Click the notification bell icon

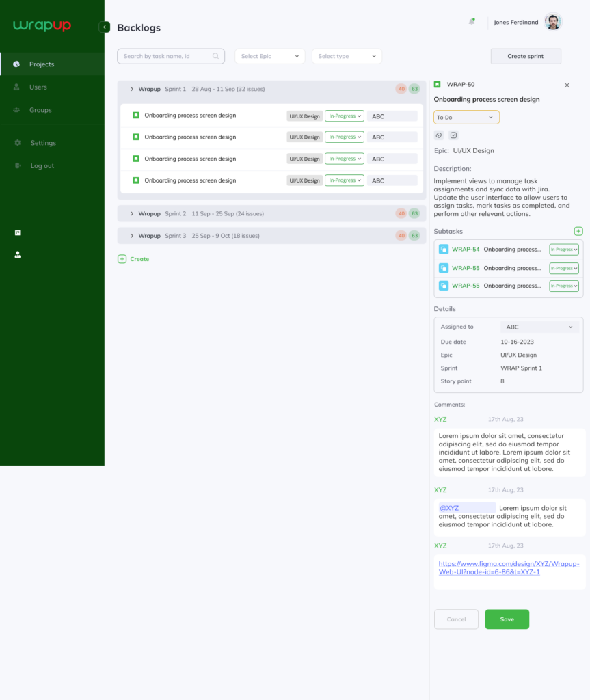coord(471,22)
